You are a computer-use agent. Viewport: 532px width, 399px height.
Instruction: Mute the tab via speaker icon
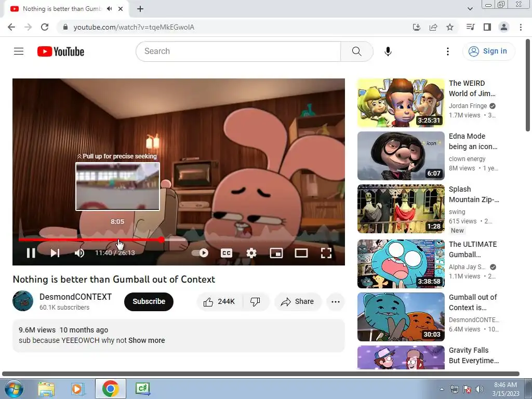[109, 9]
